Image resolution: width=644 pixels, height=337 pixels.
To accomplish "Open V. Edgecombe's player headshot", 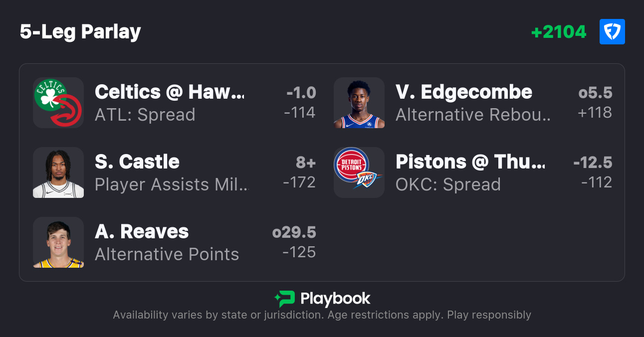I will click(x=359, y=103).
